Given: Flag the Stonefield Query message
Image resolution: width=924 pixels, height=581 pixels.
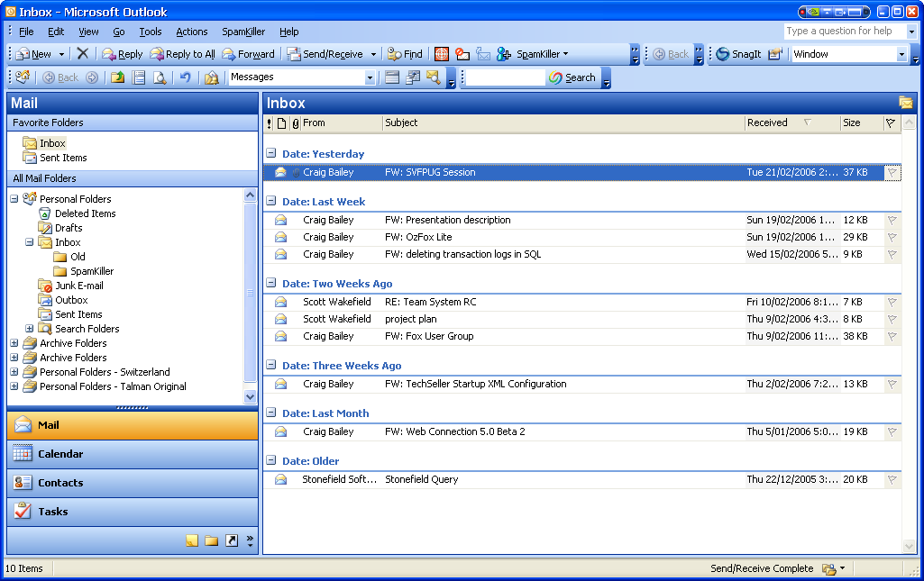Looking at the screenshot, I should (x=892, y=479).
